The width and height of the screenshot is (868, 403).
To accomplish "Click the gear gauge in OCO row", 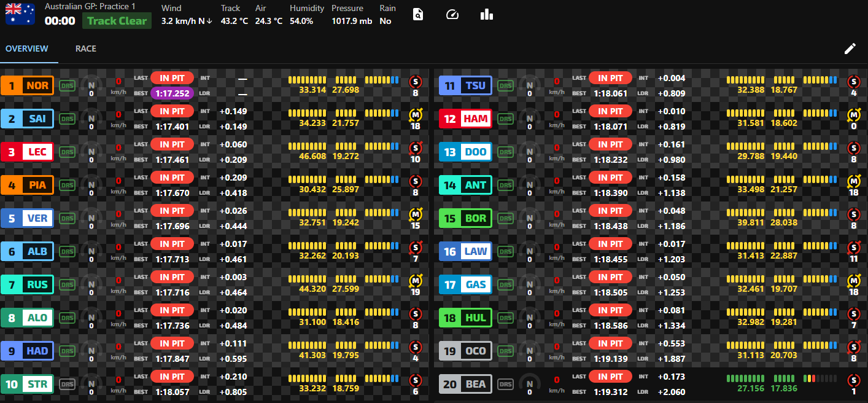I will 530,351.
